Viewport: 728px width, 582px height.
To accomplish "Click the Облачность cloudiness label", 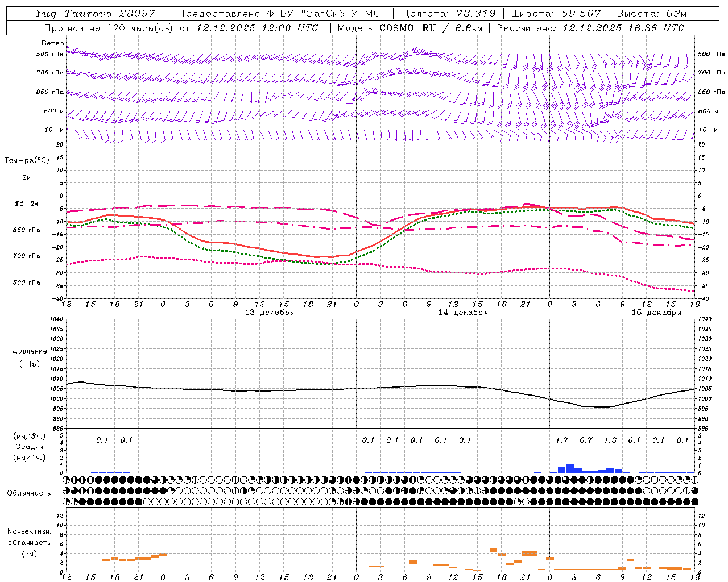I will point(29,493).
